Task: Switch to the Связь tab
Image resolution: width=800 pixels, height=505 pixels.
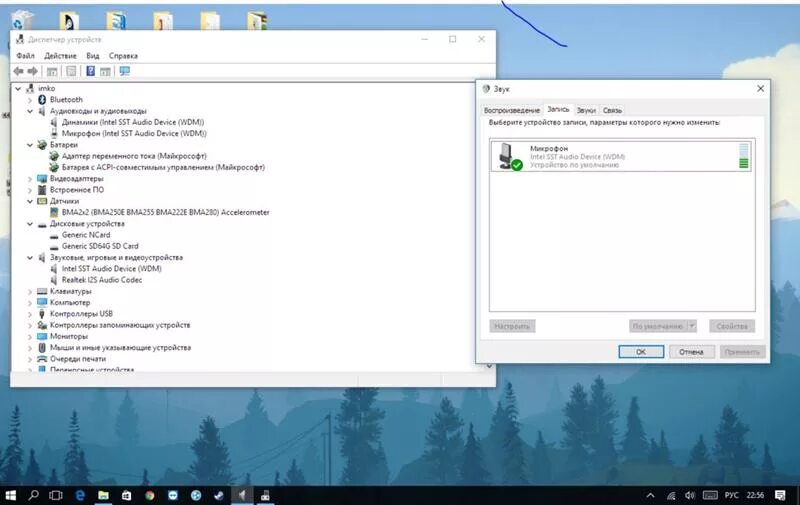Action: click(612, 110)
